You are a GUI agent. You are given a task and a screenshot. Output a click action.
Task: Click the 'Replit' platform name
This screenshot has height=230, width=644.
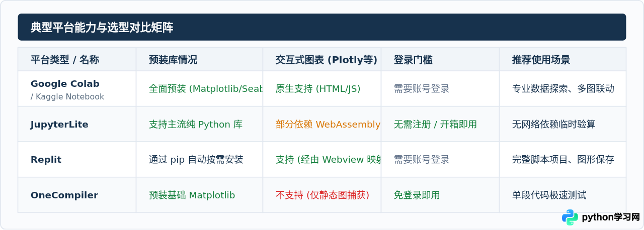coord(46,160)
